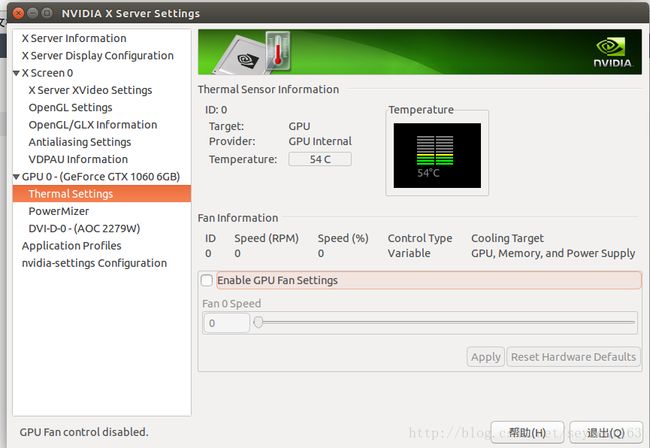The image size is (650, 448).
Task: Click the Target: label
Action: (x=226, y=126)
